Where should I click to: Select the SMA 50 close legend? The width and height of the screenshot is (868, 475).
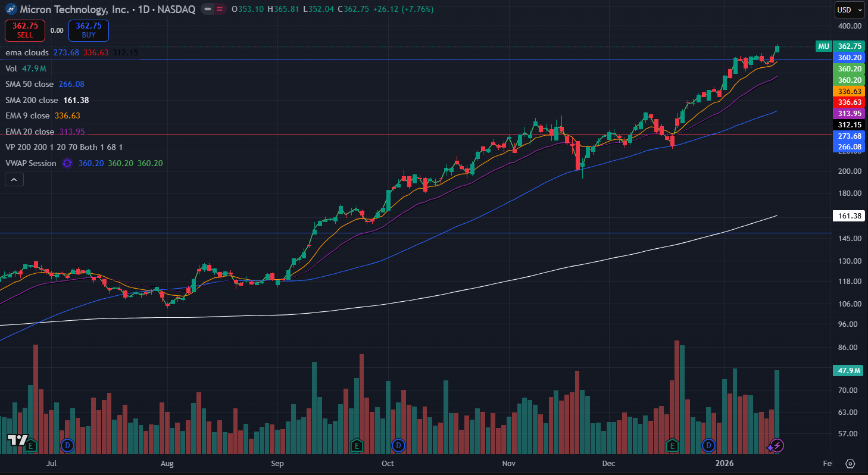29,85
